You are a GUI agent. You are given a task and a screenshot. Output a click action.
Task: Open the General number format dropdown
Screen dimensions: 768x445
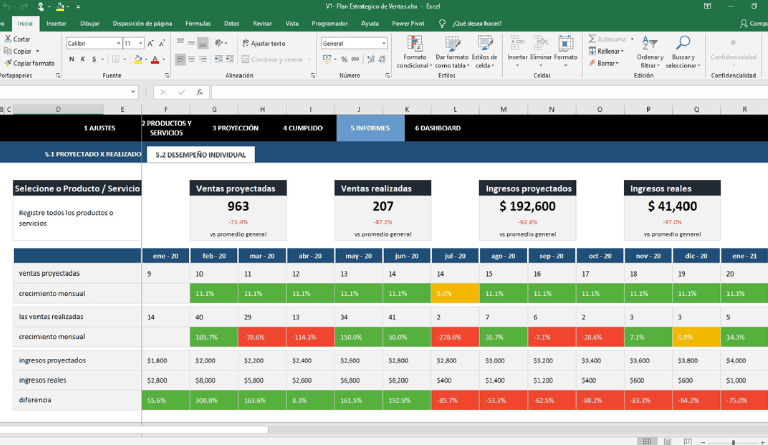pos(384,44)
